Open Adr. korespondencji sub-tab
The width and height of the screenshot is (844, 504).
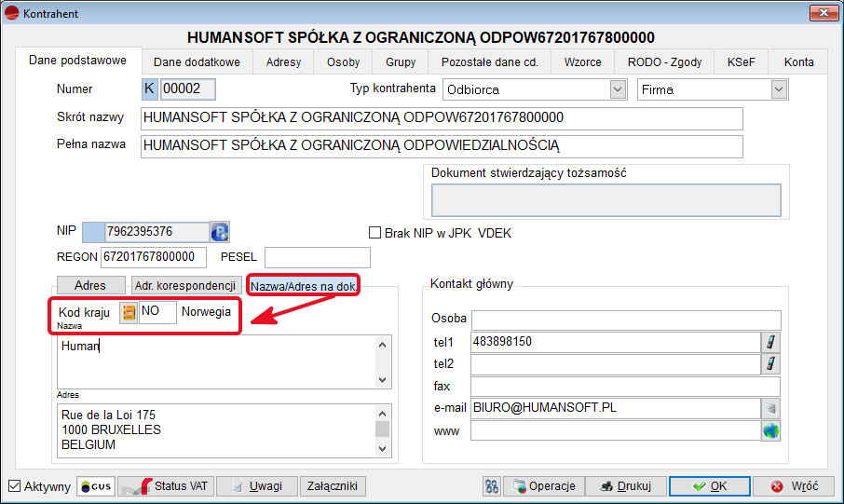pos(185,285)
